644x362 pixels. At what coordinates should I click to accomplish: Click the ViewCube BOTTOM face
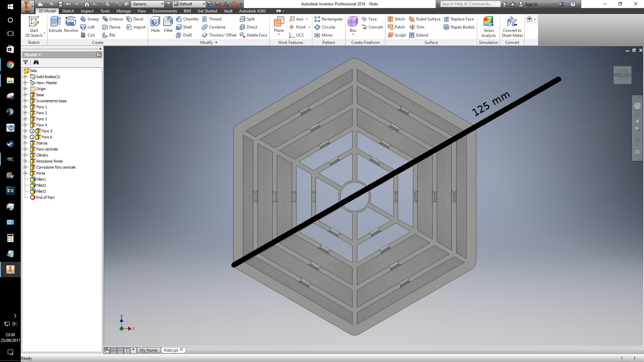click(622, 75)
